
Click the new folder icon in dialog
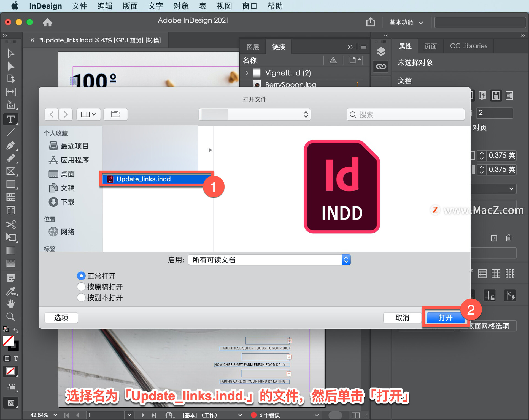click(x=115, y=114)
